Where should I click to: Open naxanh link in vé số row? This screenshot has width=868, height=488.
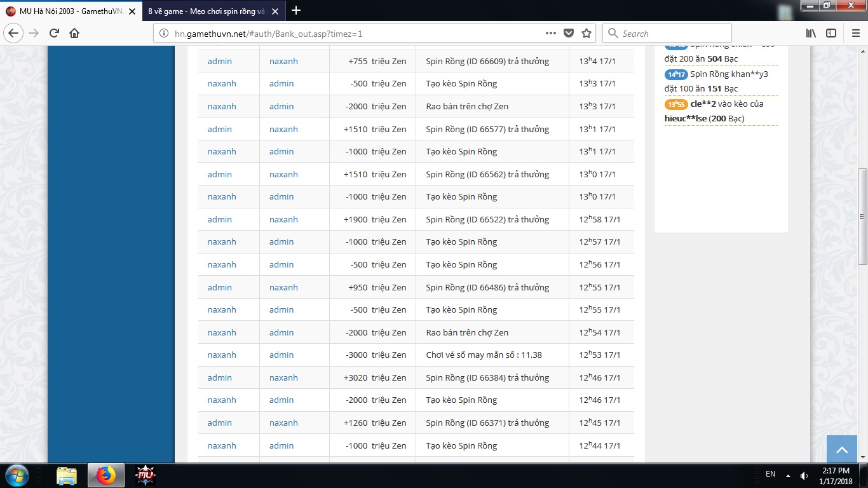(222, 355)
